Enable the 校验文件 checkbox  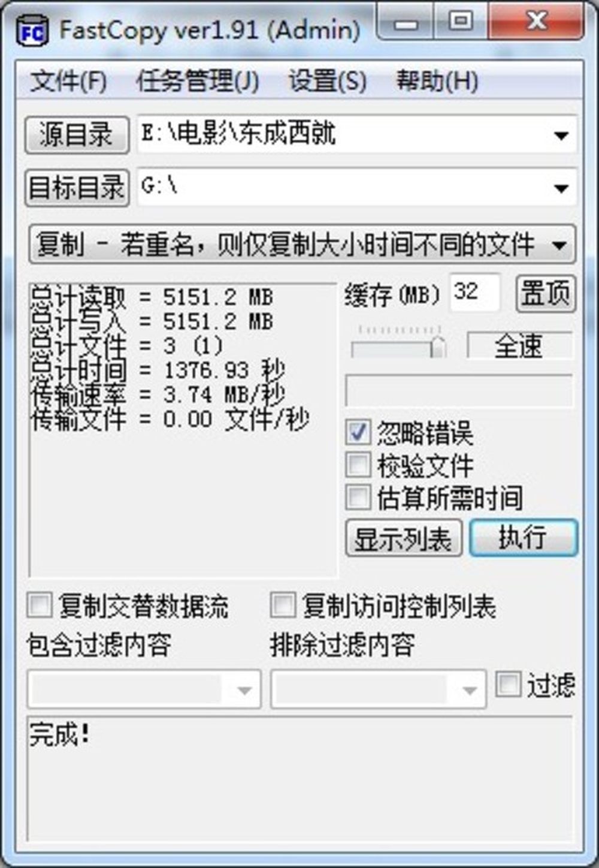358,465
